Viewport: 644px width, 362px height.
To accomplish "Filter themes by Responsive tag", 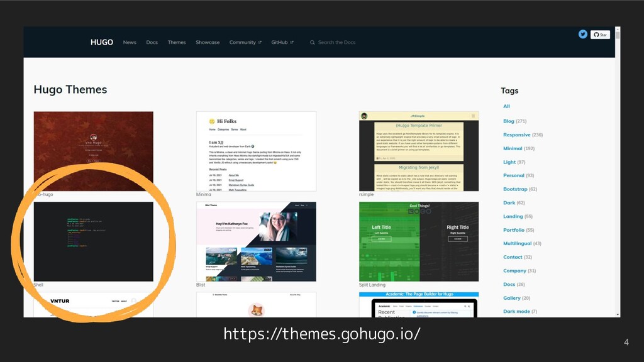I will point(523,134).
